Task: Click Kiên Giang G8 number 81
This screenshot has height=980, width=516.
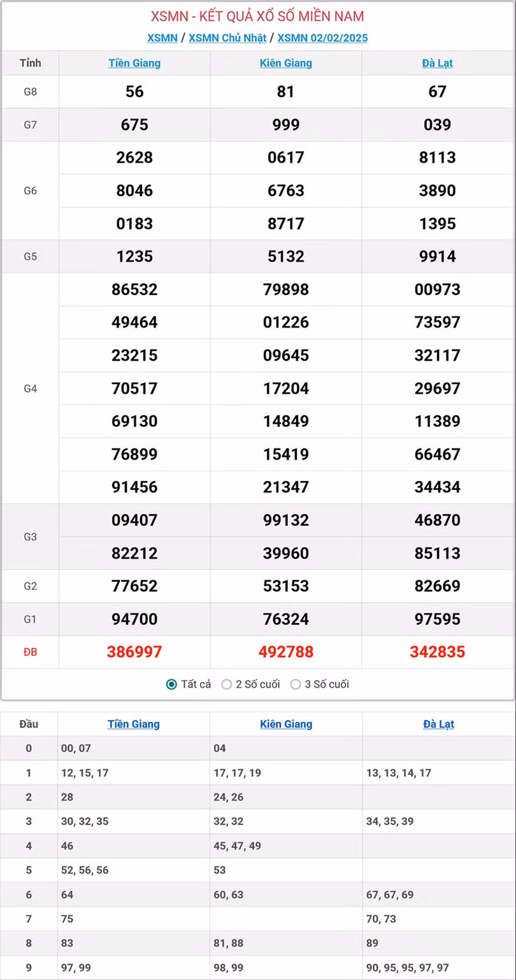Action: point(286,92)
